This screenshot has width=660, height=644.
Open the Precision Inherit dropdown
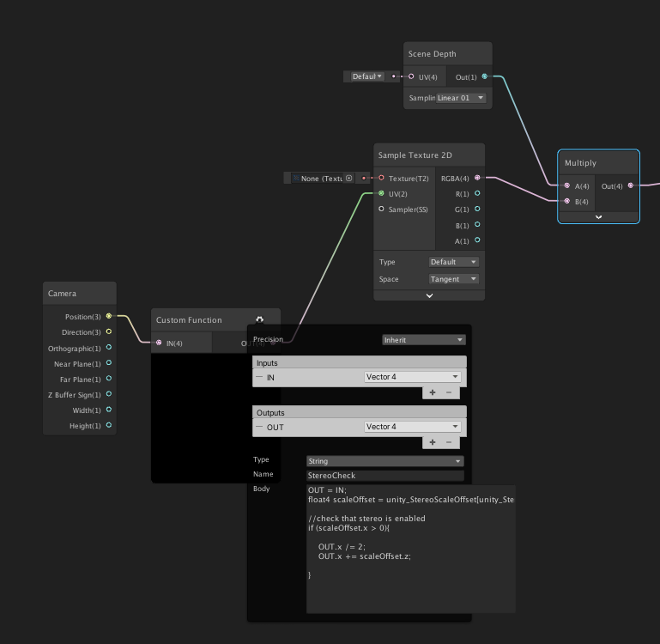[423, 340]
